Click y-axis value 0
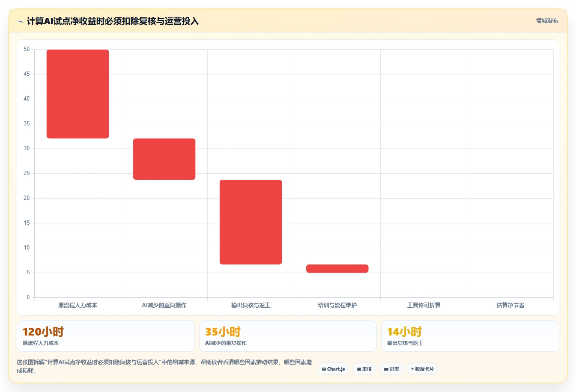This screenshot has width=576, height=392. click(x=28, y=297)
